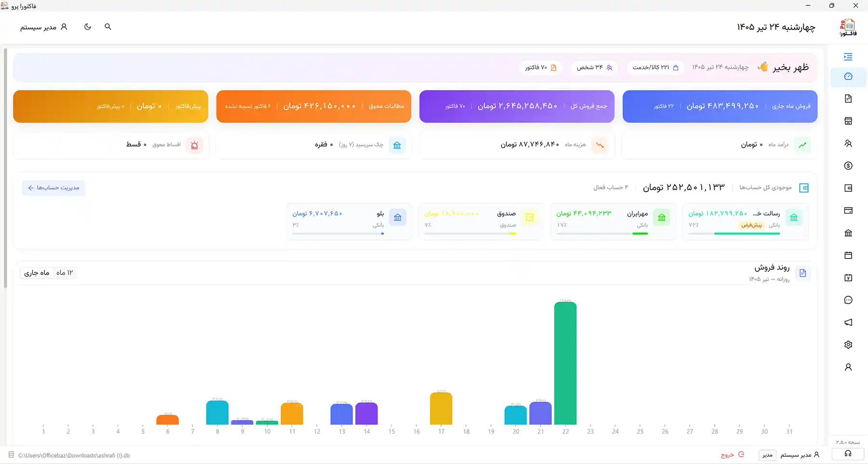Click the مدیریت حساب‌ها button

(54, 187)
